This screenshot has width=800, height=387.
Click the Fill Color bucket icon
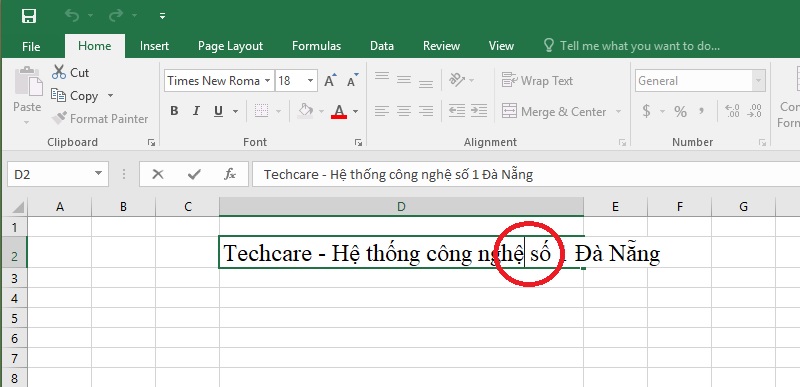point(305,111)
